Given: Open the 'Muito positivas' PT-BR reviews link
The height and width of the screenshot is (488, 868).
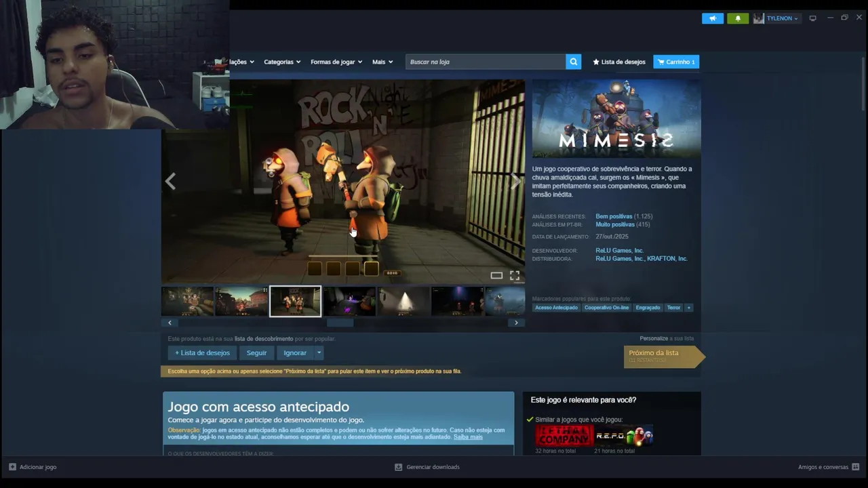Looking at the screenshot, I should (615, 224).
